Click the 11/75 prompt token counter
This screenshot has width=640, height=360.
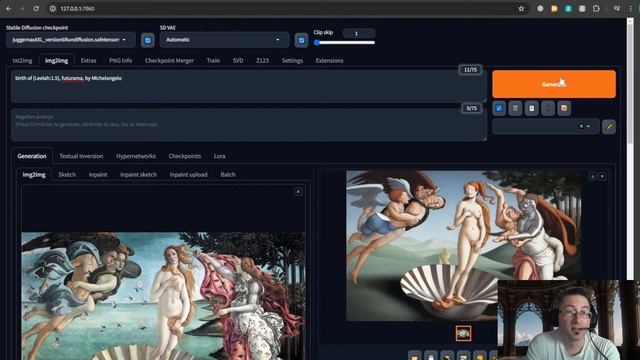tap(470, 70)
